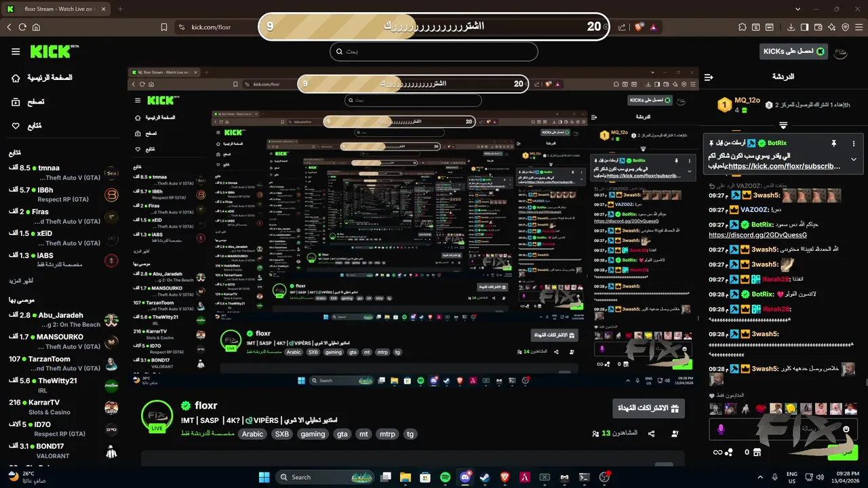
Task: Open IB6h channel in the sidebar
Action: (x=64, y=195)
